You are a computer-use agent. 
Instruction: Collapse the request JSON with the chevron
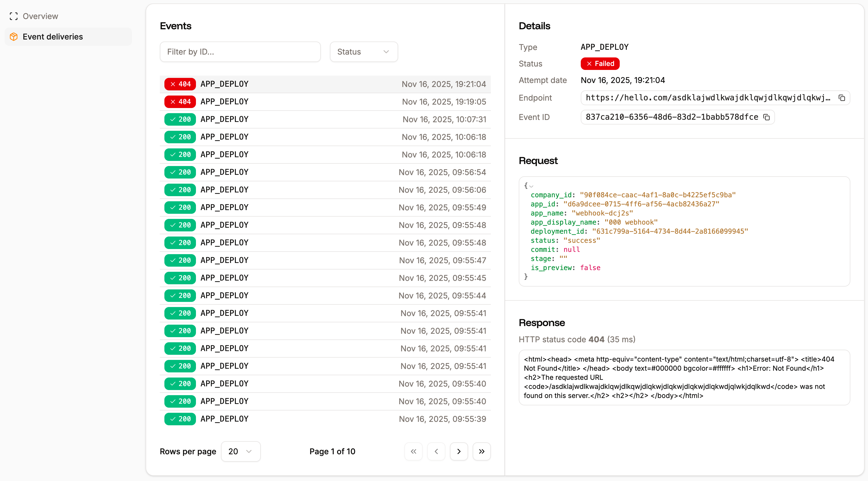[x=531, y=186]
